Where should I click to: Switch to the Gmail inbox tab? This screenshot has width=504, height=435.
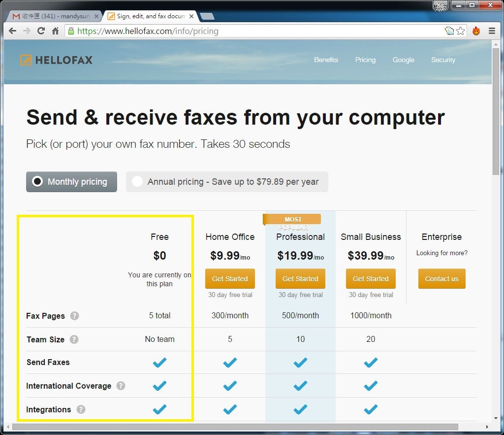[55, 16]
